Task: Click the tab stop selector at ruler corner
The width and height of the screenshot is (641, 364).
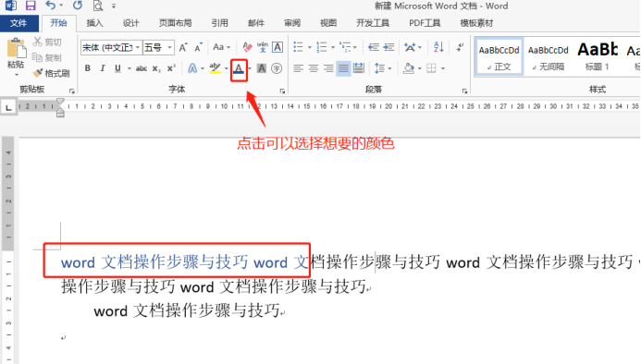Action: point(8,107)
